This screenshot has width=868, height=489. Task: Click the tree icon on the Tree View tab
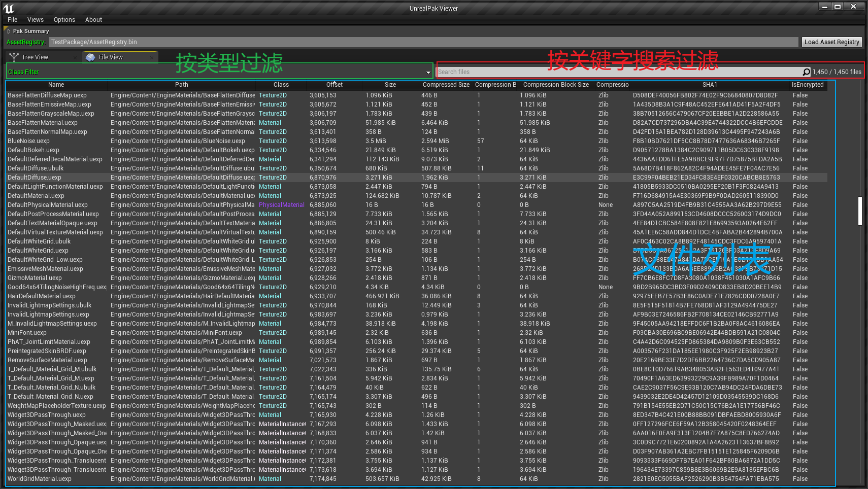tap(14, 57)
